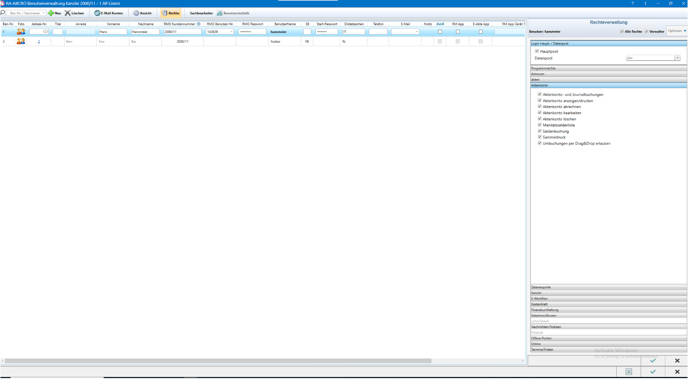Expand Datenexporte section
This screenshot has height=379, width=688.
click(609, 287)
